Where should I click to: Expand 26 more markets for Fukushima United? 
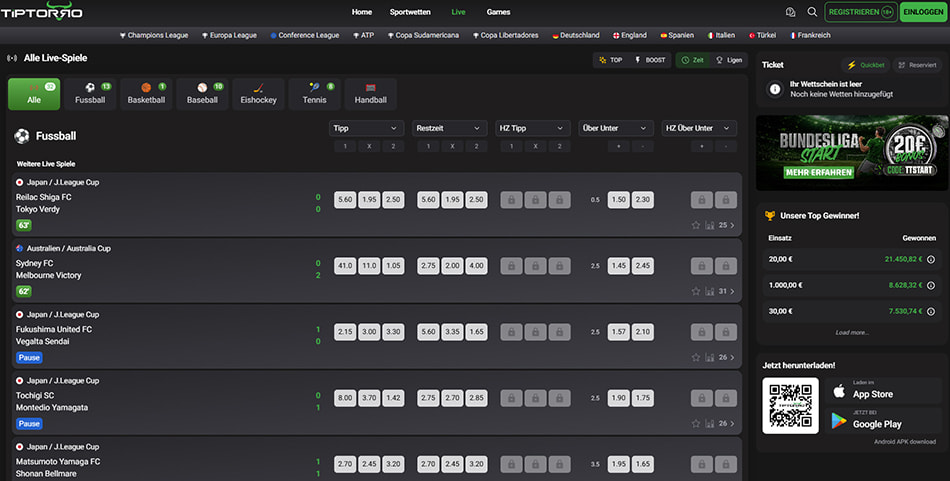coord(726,357)
